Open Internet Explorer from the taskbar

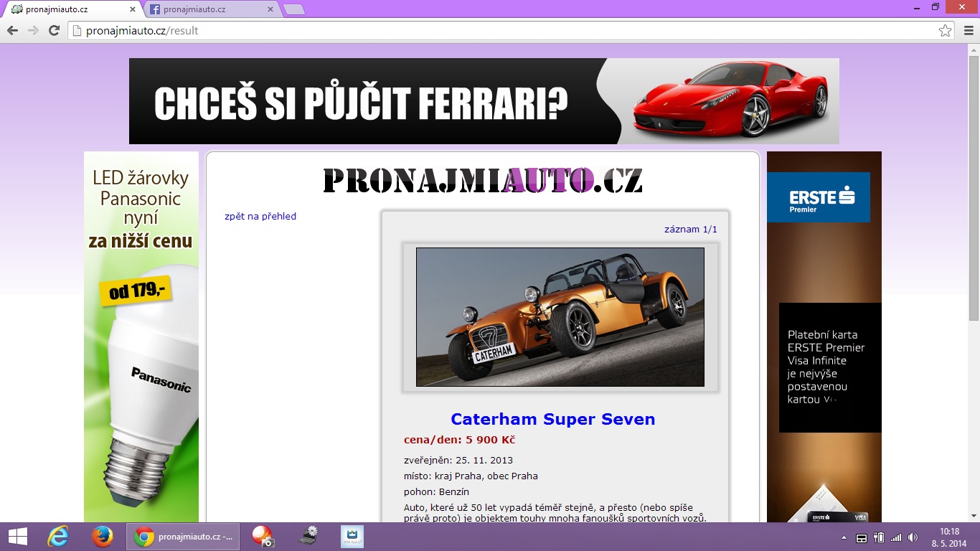tap(57, 537)
